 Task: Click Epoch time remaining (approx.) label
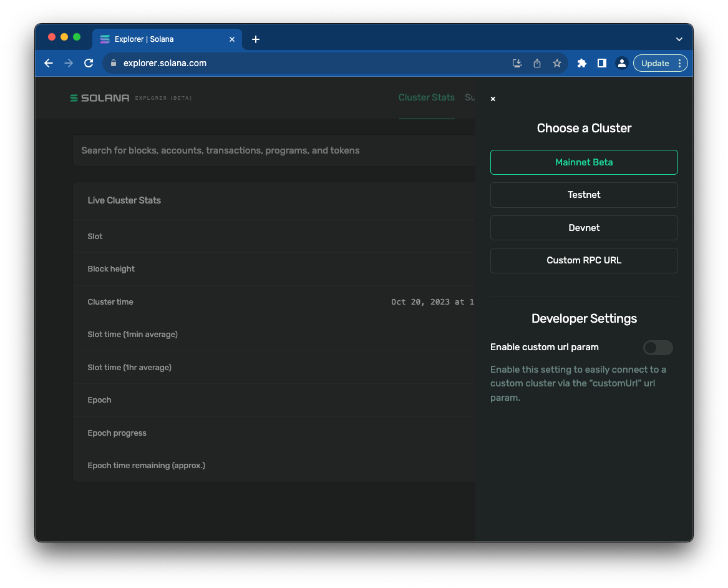pyautogui.click(x=146, y=466)
